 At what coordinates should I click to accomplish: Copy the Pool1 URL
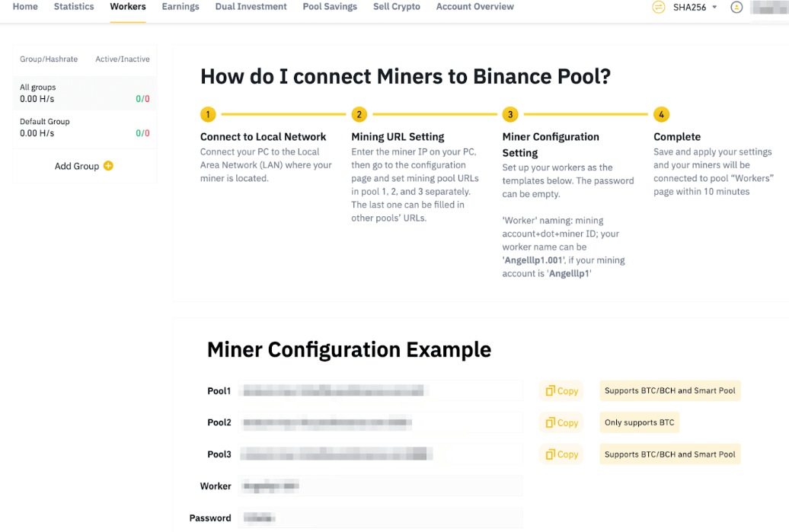pyautogui.click(x=561, y=390)
